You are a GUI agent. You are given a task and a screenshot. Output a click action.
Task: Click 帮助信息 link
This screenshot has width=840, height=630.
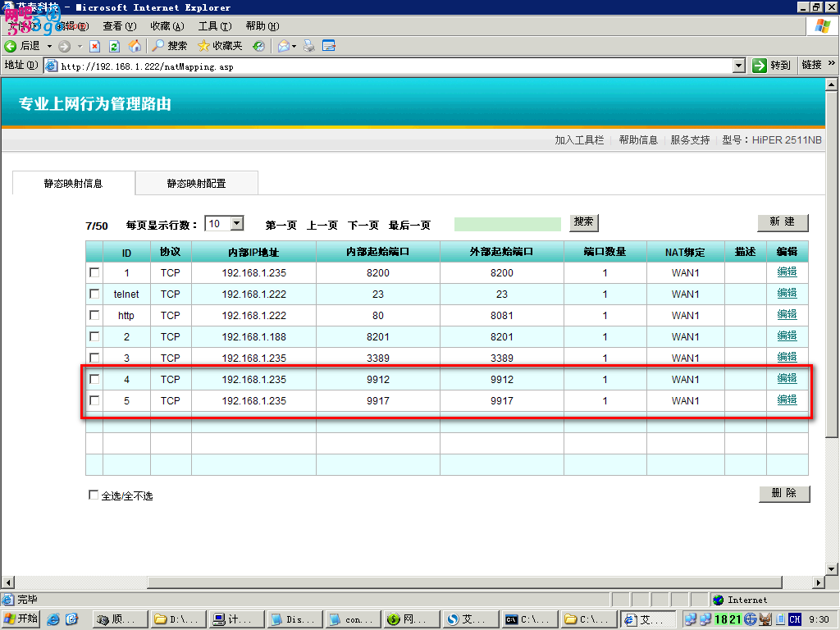click(638, 139)
